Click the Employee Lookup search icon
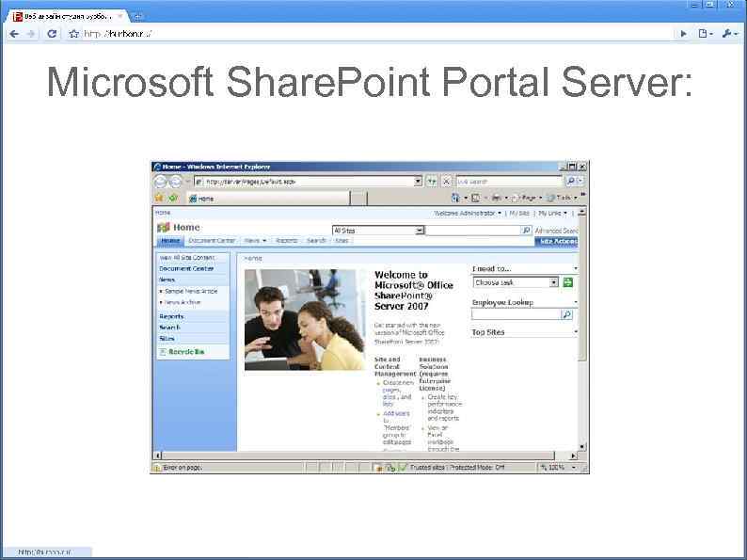Image resolution: width=747 pixels, height=560 pixels. click(566, 314)
